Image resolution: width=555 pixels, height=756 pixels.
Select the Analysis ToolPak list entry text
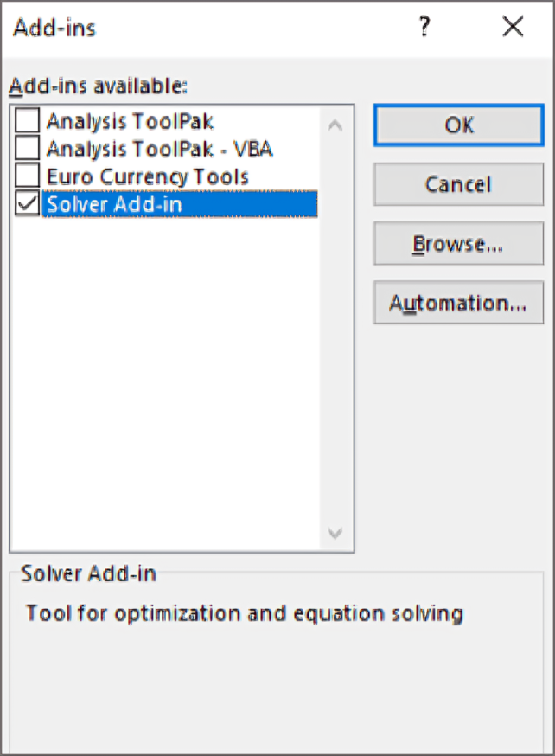coord(130,121)
